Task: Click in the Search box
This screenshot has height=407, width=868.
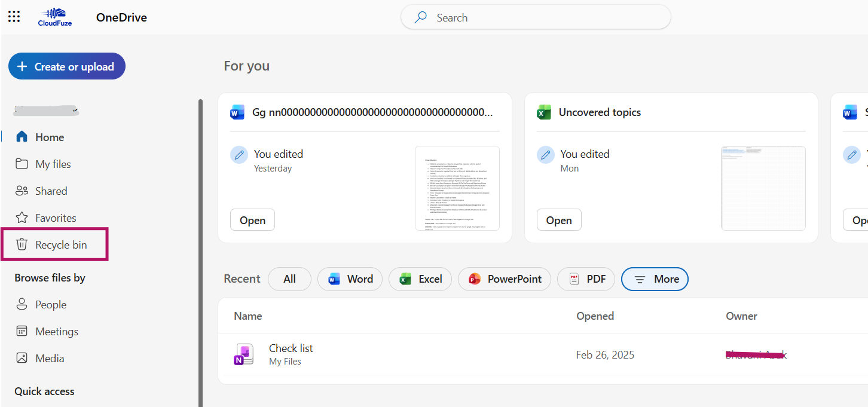Action: pos(536,17)
